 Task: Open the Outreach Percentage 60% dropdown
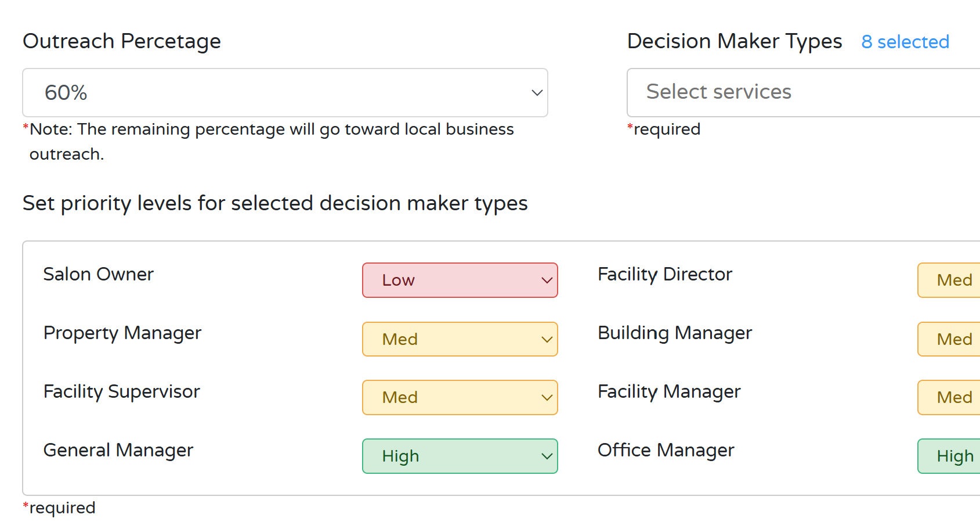[x=284, y=93]
